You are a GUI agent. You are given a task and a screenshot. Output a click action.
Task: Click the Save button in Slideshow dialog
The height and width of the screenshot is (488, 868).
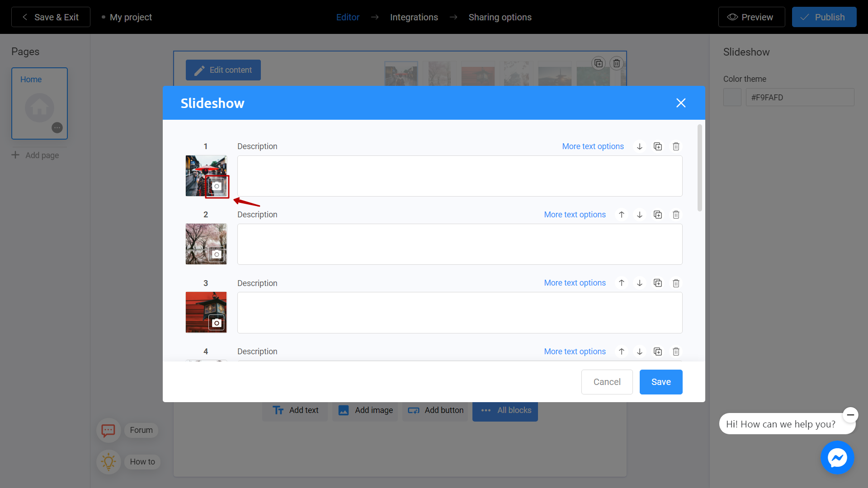tap(660, 381)
